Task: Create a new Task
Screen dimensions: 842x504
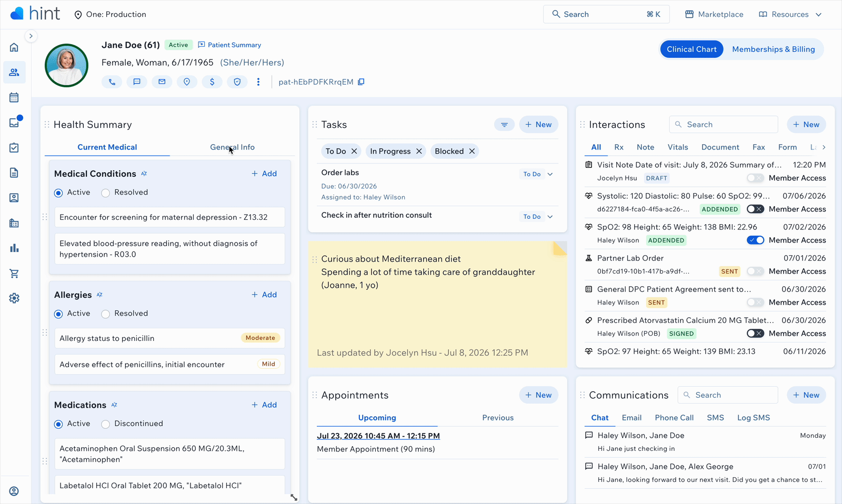Action: (539, 125)
